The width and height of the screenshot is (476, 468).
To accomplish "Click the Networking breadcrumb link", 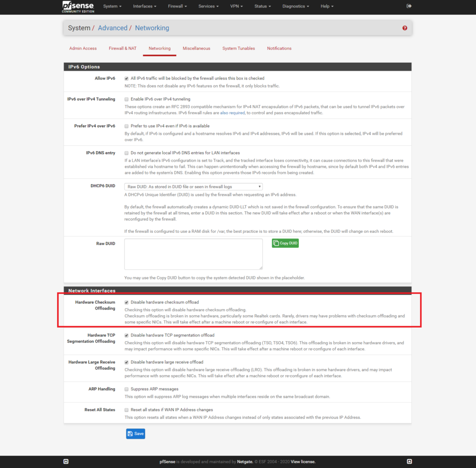I will (152, 28).
